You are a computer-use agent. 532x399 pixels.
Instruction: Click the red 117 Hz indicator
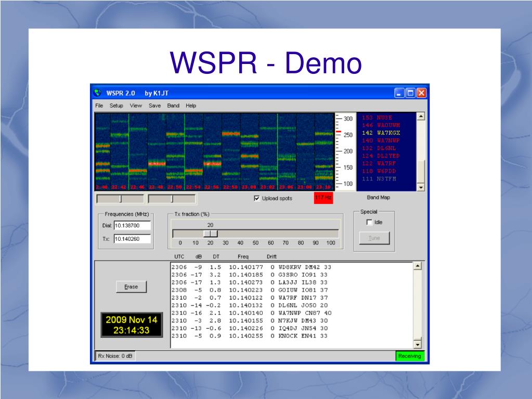323,198
